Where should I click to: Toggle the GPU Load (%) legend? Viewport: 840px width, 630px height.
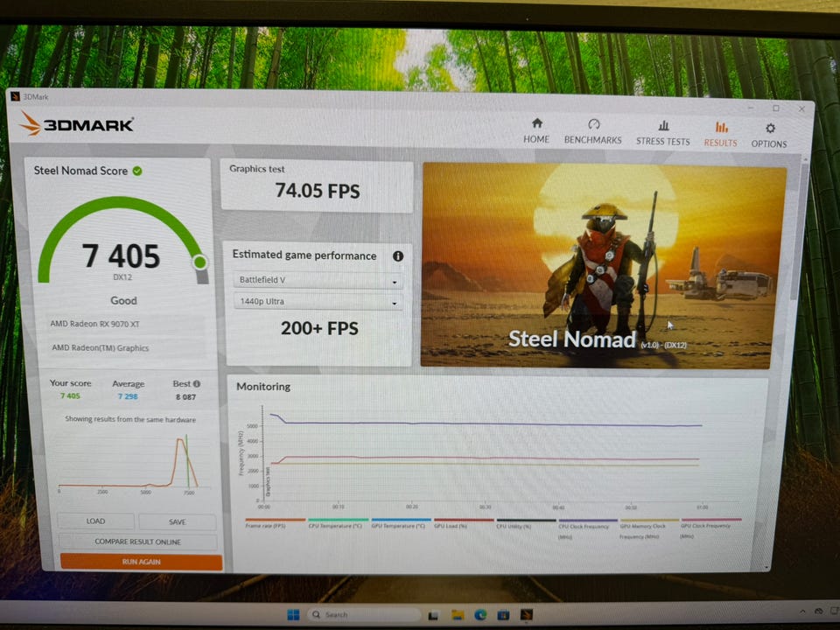tap(464, 523)
